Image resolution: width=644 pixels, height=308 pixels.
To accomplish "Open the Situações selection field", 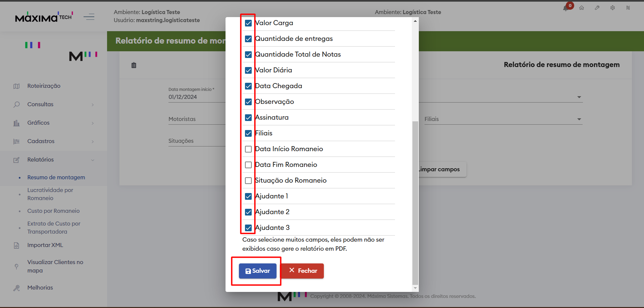I will pyautogui.click(x=197, y=141).
